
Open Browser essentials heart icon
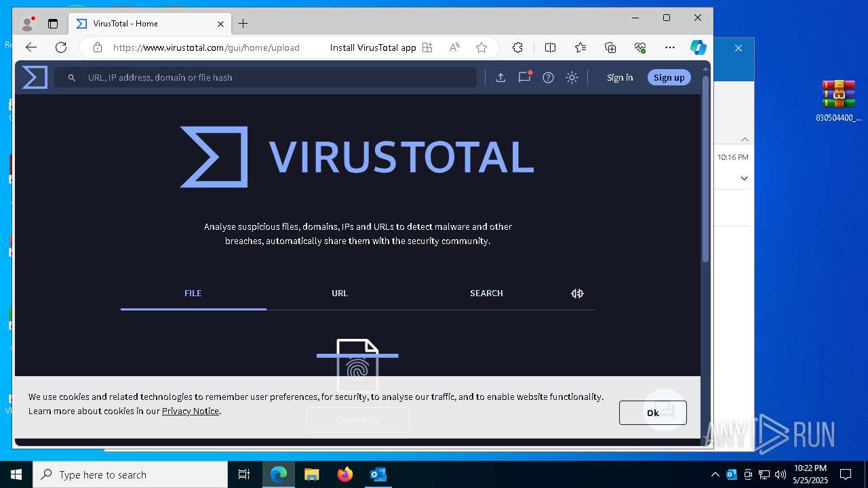pyautogui.click(x=640, y=47)
